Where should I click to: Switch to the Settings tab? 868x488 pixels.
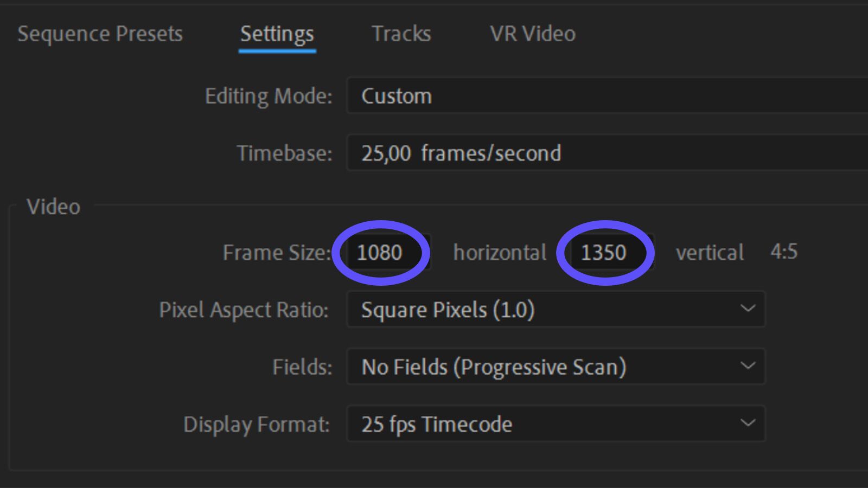pyautogui.click(x=277, y=34)
